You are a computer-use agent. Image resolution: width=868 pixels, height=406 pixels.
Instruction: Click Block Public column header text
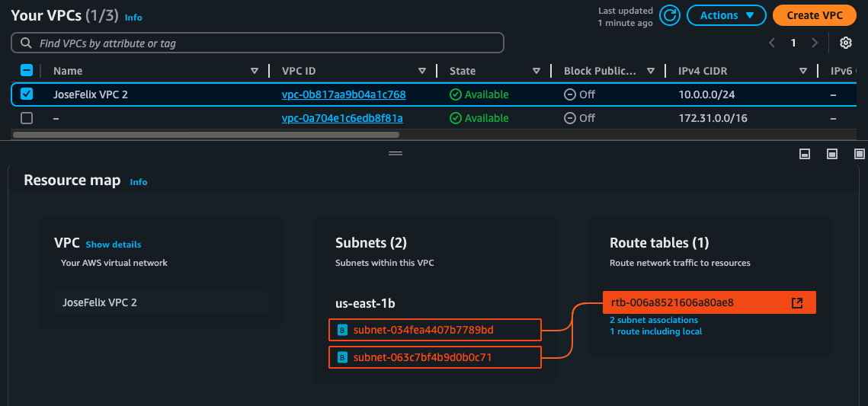[601, 71]
